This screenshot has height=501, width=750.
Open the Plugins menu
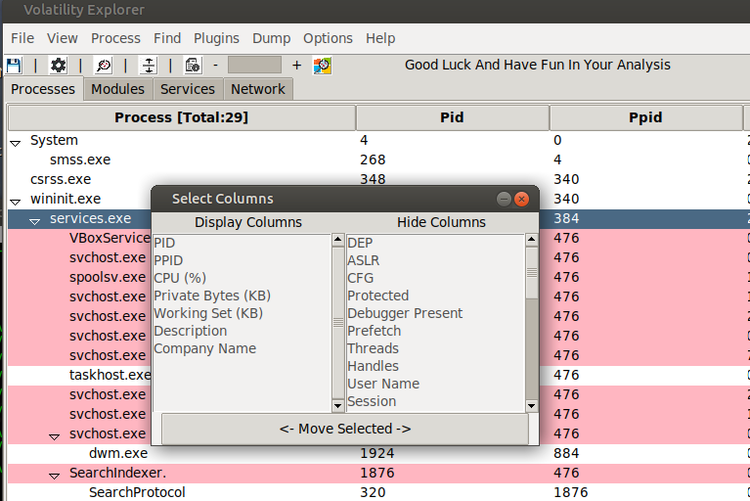click(216, 38)
